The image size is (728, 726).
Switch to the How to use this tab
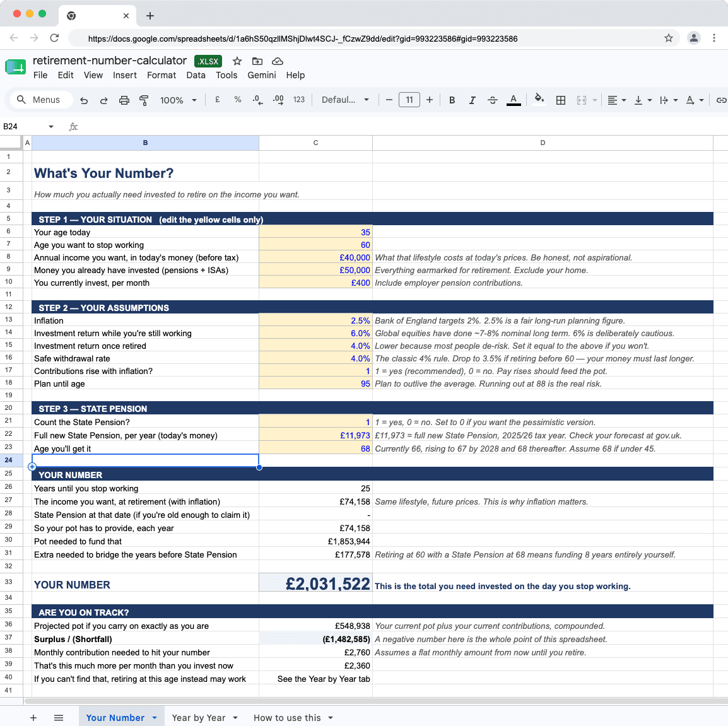point(287,718)
